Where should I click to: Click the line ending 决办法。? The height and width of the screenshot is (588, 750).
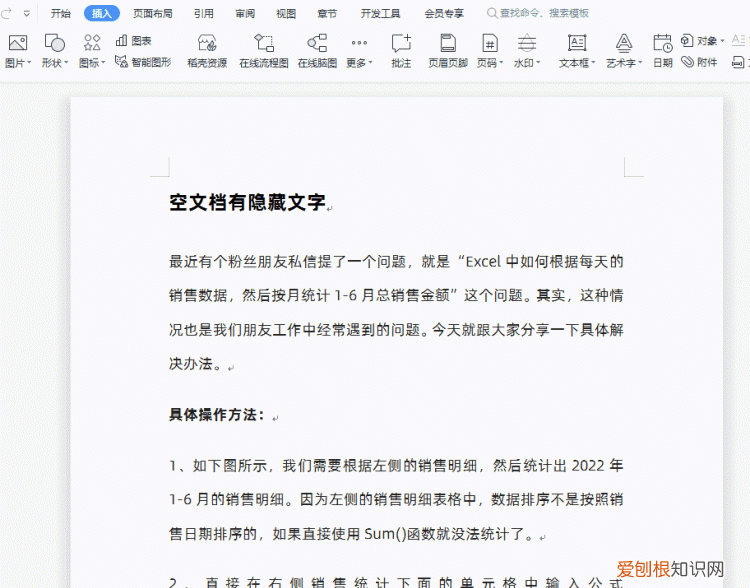tap(196, 364)
